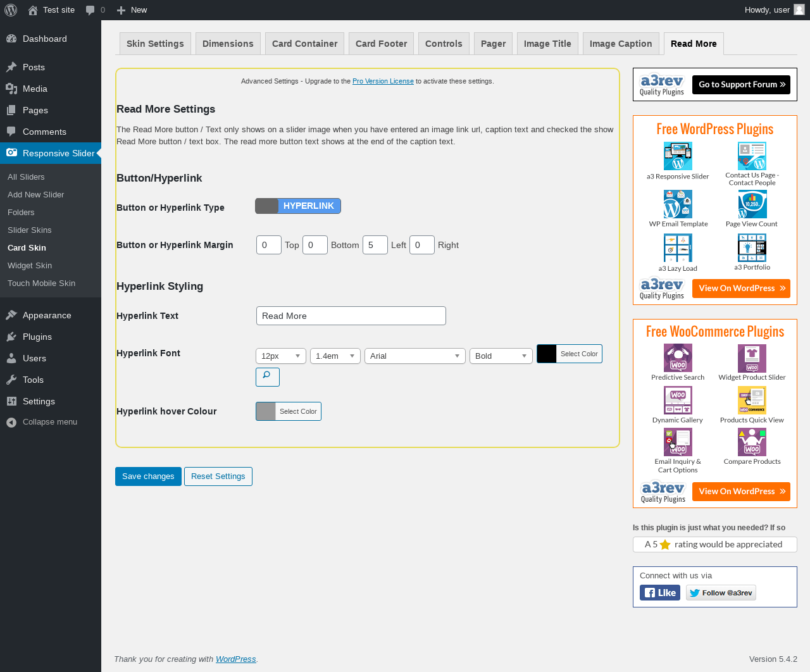This screenshot has height=672, width=810.
Task: Click the Pages icon in sidebar
Action: click(x=11, y=110)
